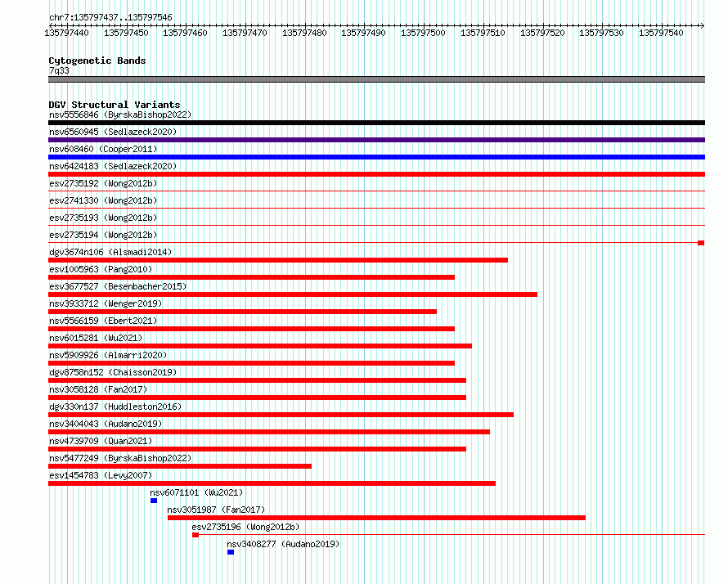Viewport: 728px width, 584px height.
Task: Open variant label esv3677527 (Besenbacher2015)
Action: [x=118, y=286]
